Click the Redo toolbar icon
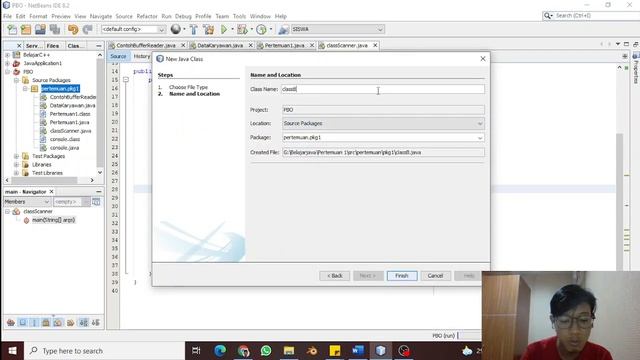This screenshot has width=640, height=360. 87,29
